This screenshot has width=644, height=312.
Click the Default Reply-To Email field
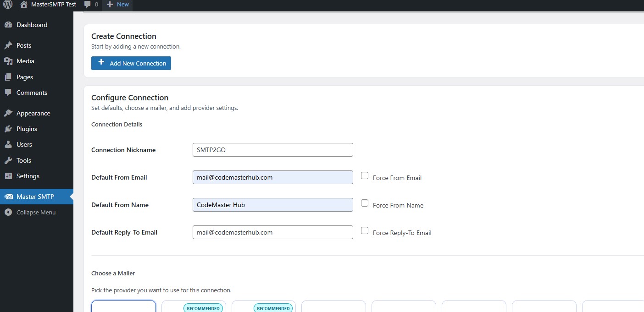click(272, 232)
